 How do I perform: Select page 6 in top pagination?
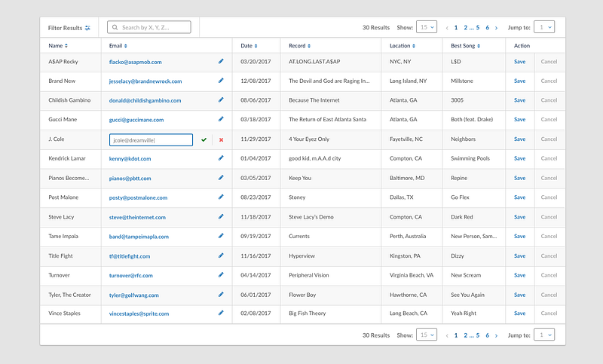(487, 27)
